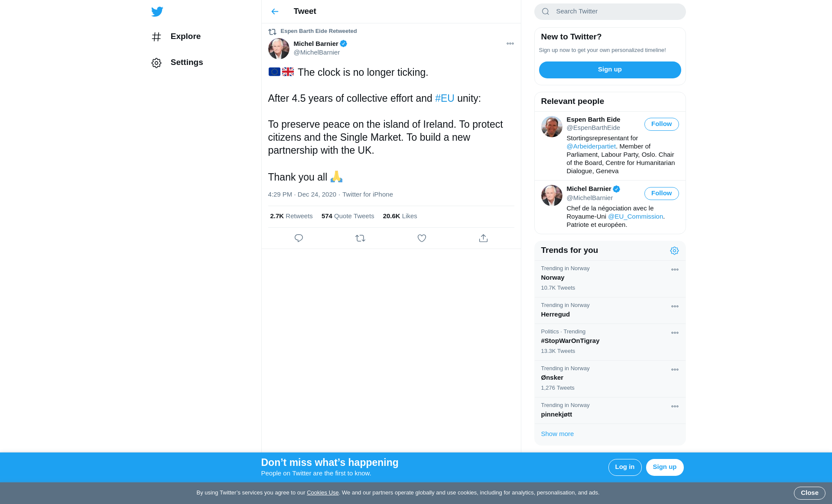Open the #EU hashtag link
This screenshot has height=504, width=832.
pos(445,98)
